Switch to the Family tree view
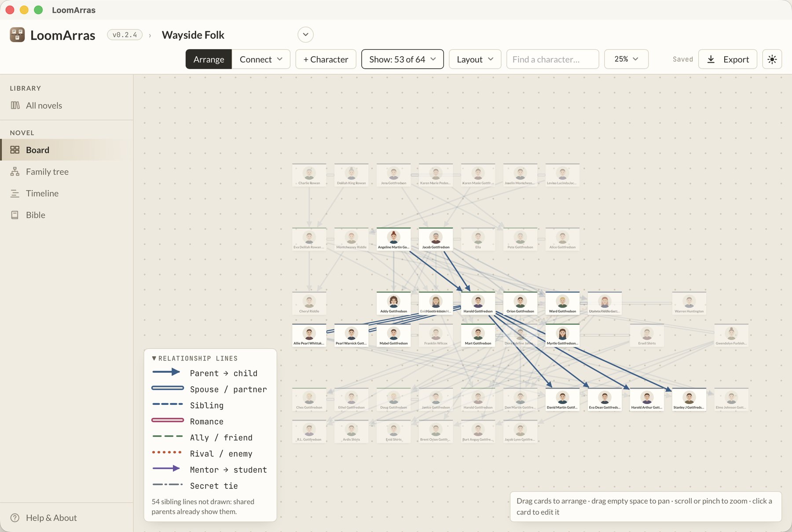The height and width of the screenshot is (532, 792). point(66,172)
